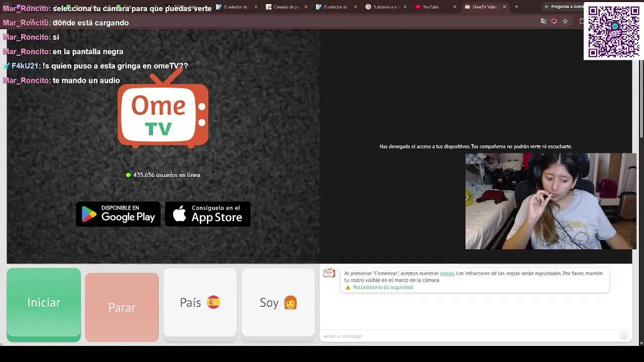Image resolution: width=644 pixels, height=362 pixels.
Task: Close the OmeTV Video tab
Action: 504,7
